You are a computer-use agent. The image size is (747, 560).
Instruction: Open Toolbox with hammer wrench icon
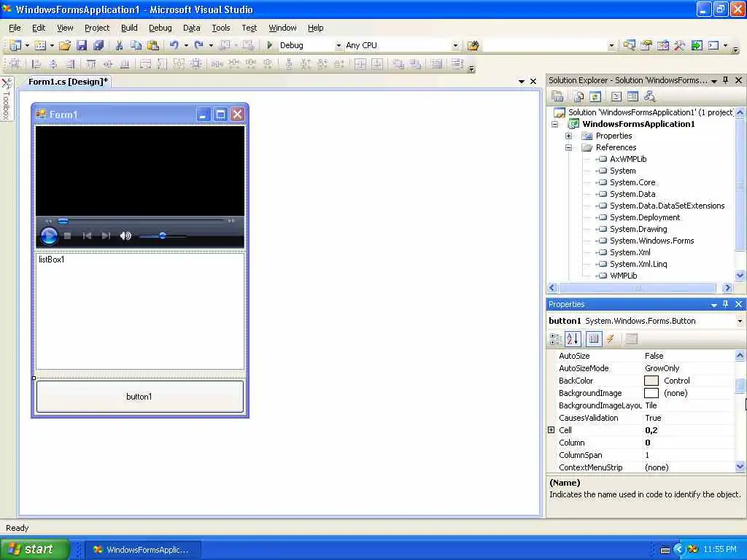pyautogui.click(x=679, y=45)
